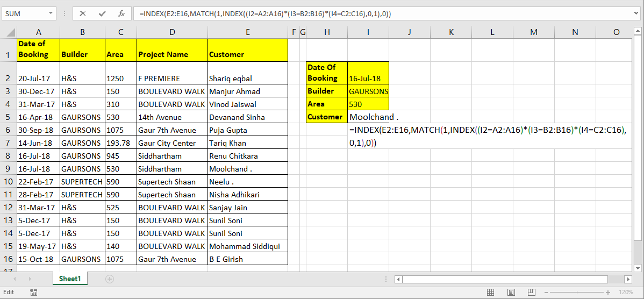The height and width of the screenshot is (299, 644).
Task: Click the formula bar text field
Action: [x=382, y=13]
